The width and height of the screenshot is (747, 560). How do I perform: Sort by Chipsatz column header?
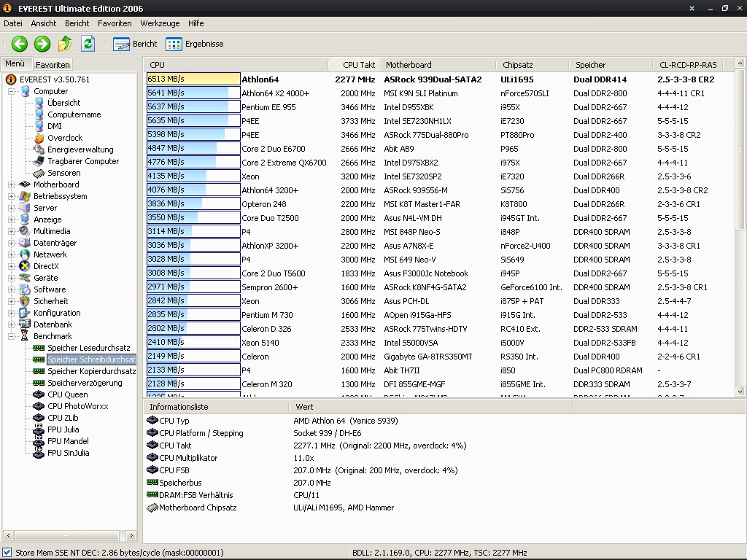pos(532,65)
